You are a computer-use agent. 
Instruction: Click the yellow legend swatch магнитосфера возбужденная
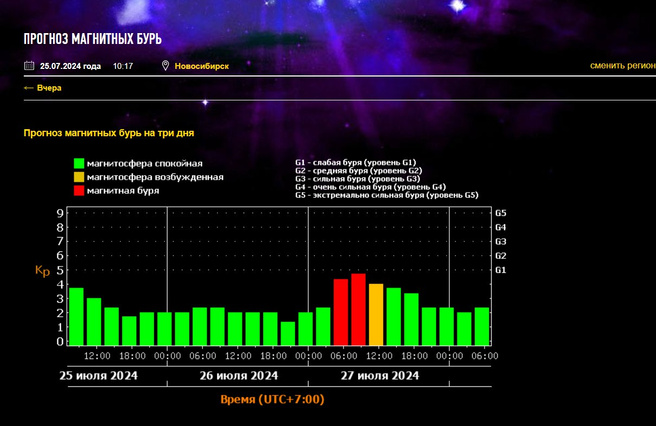coord(79,177)
